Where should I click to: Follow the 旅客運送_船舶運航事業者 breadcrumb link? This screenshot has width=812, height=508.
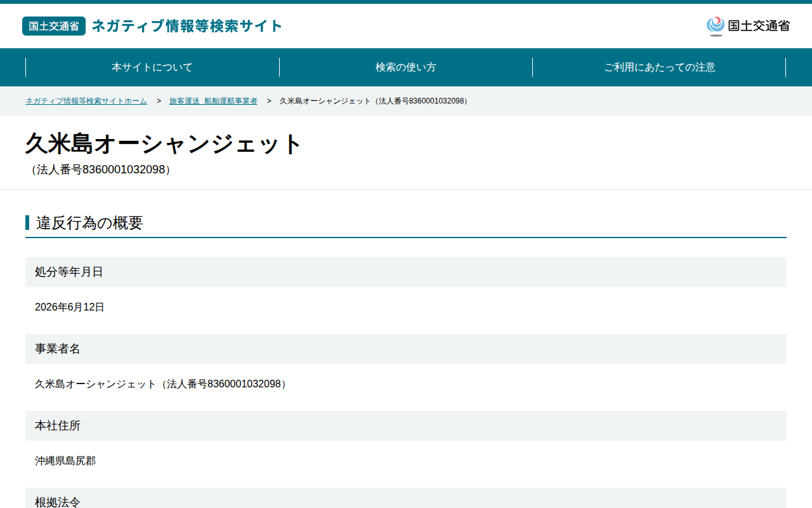point(213,101)
